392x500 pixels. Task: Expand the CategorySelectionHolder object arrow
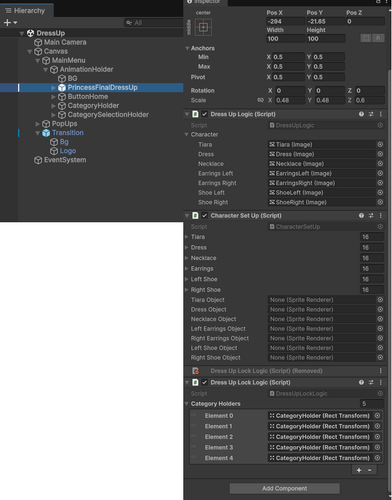pyautogui.click(x=53, y=115)
